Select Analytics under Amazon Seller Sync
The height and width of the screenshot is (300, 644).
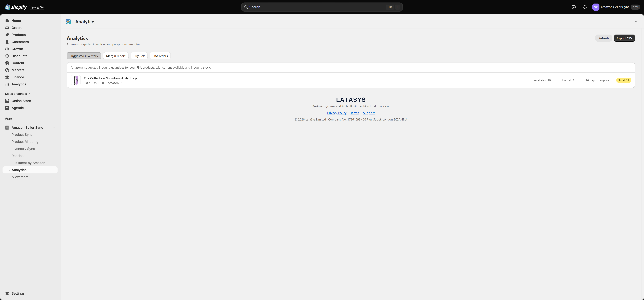pyautogui.click(x=30, y=170)
